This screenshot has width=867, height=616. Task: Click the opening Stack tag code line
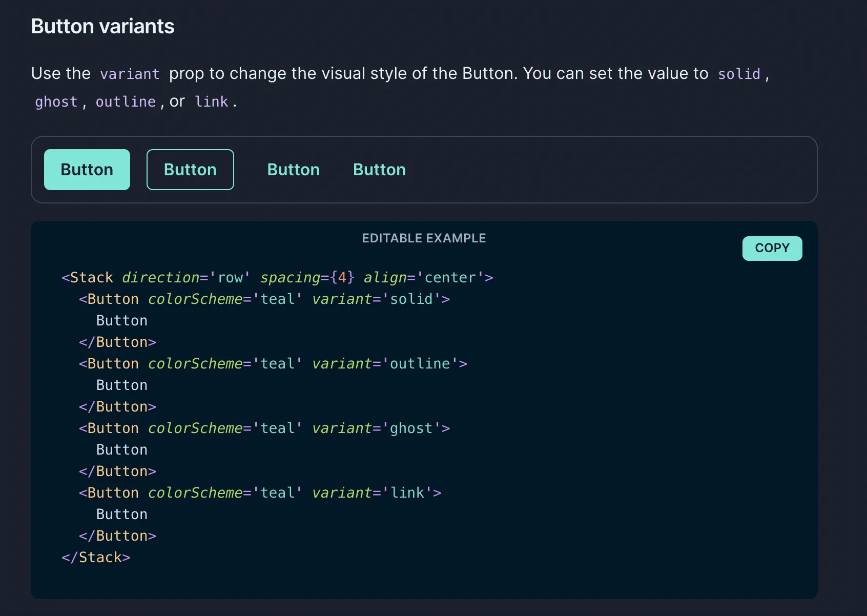[x=277, y=277]
